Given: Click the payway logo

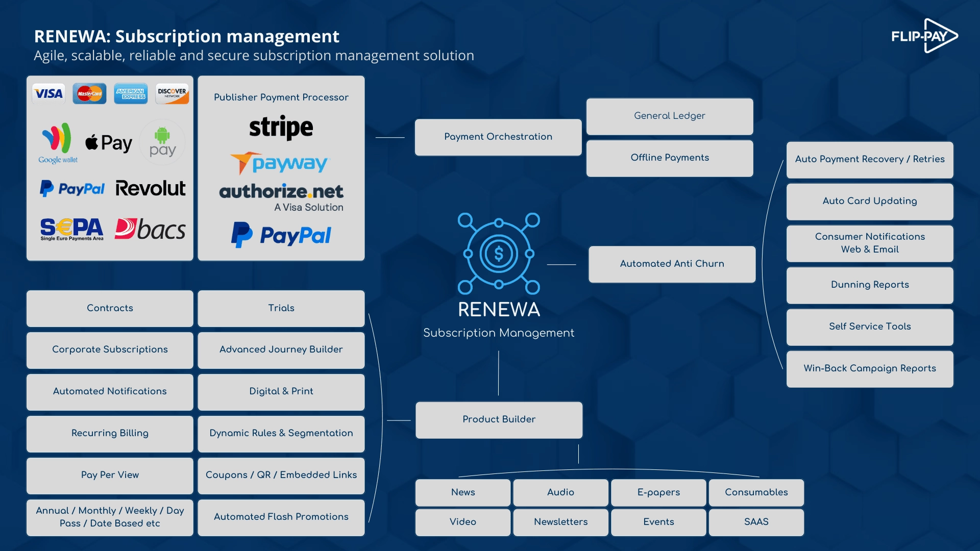Looking at the screenshot, I should point(280,163).
